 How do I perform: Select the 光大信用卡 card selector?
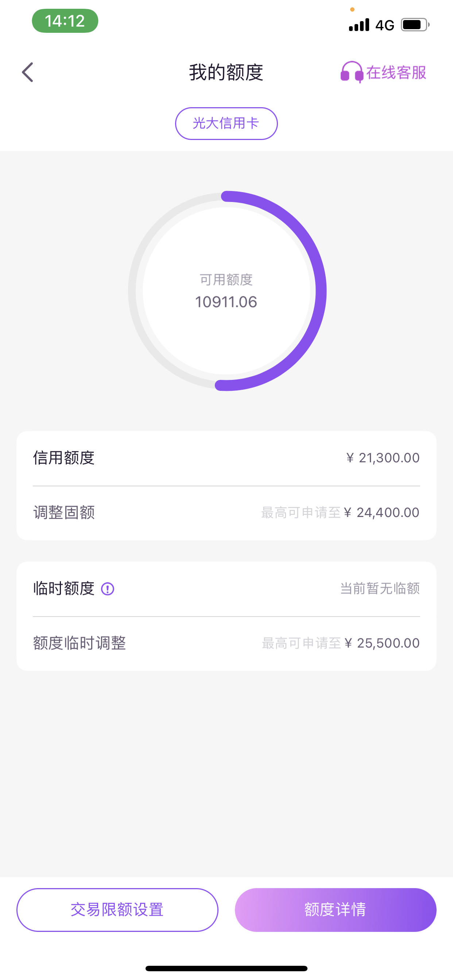226,124
